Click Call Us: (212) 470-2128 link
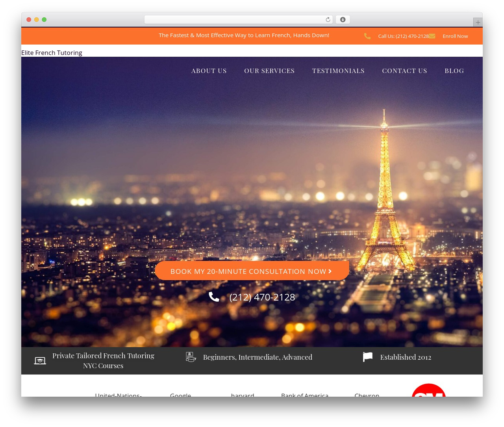 [403, 36]
